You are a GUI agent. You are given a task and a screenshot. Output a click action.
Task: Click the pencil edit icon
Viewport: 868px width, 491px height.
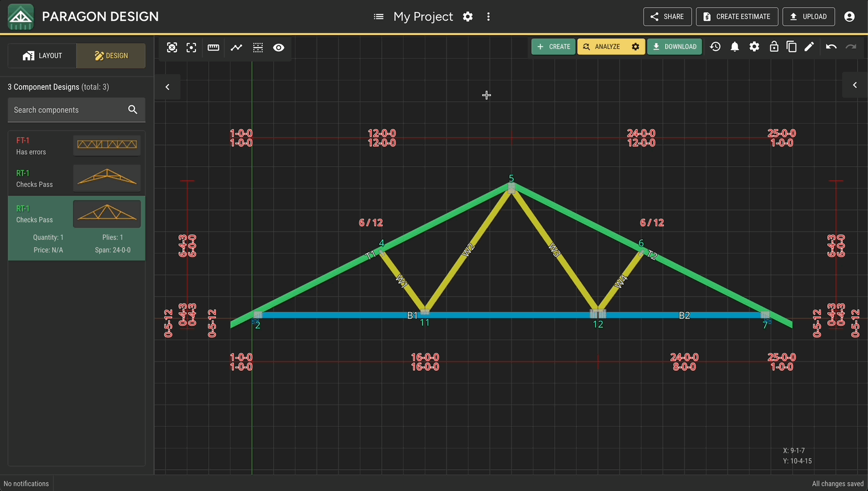(809, 47)
